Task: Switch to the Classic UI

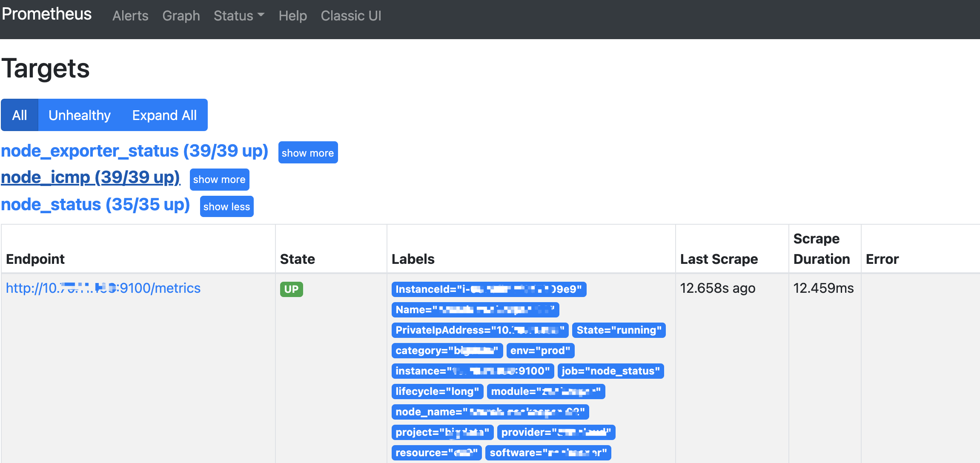Action: click(x=351, y=16)
